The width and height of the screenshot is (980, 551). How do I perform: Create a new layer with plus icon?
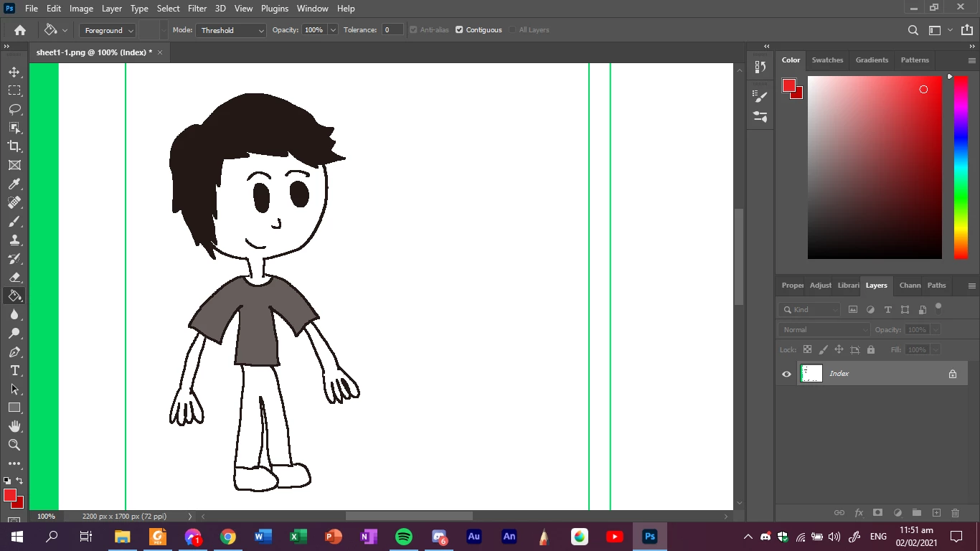[x=936, y=513]
